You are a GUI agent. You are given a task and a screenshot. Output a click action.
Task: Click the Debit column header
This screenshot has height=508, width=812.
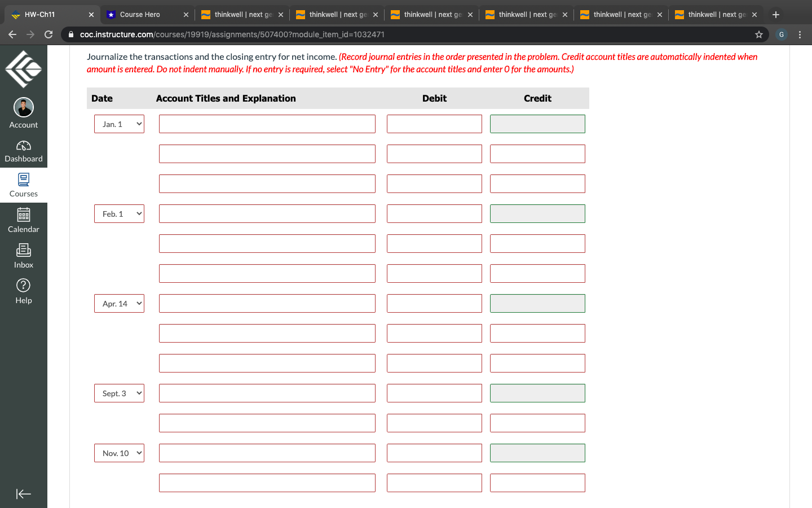click(x=434, y=98)
